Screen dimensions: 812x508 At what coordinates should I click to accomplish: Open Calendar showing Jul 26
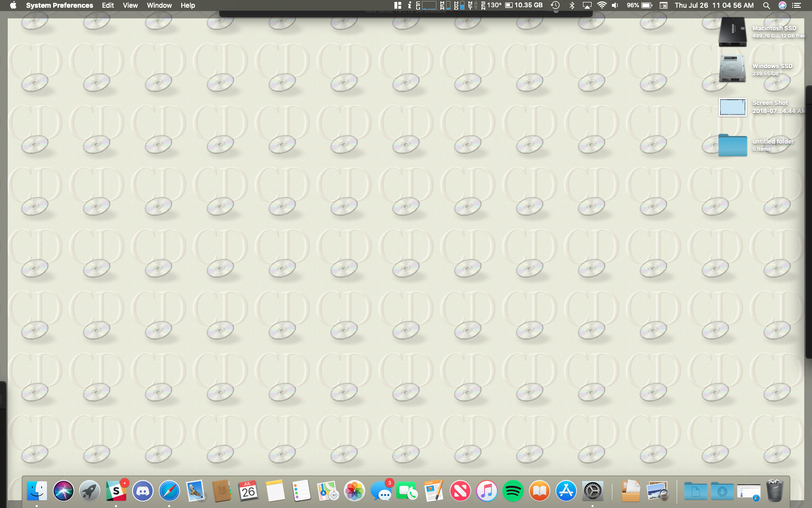click(x=248, y=491)
